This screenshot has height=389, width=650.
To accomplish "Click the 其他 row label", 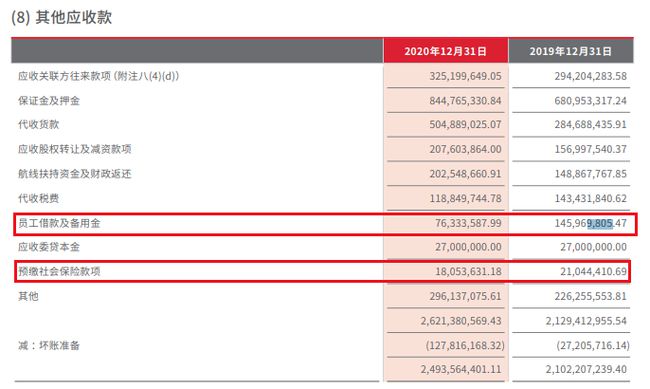I will click(x=28, y=296).
